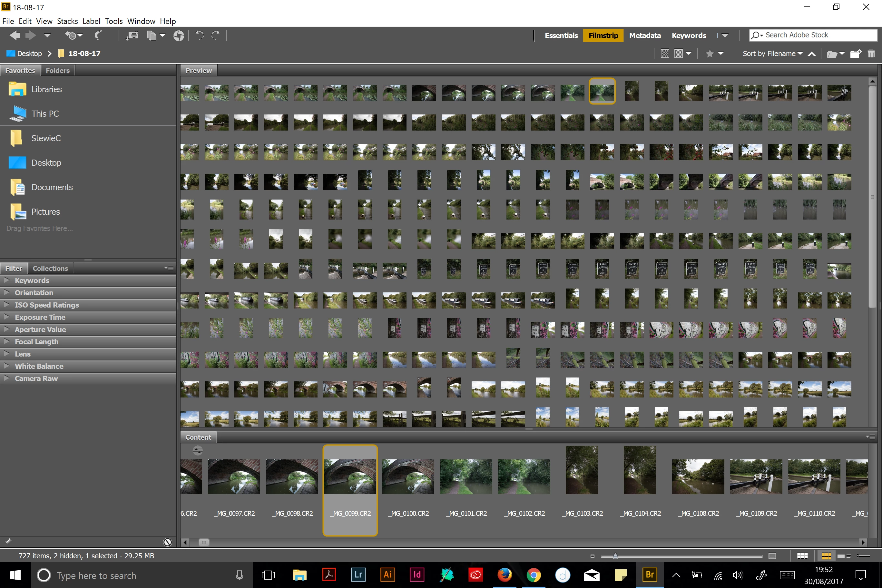The image size is (882, 588).
Task: Select Pictures in the Favorites panel
Action: (45, 211)
